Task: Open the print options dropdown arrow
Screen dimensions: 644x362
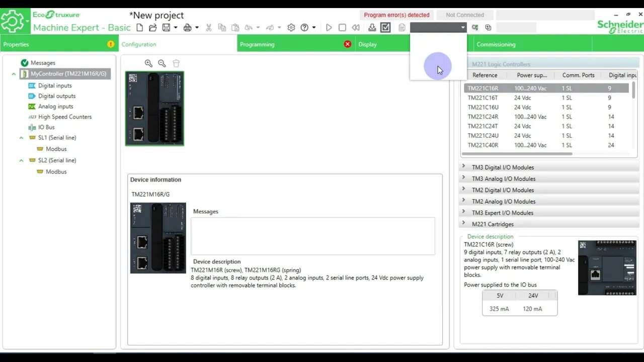Action: pyautogui.click(x=197, y=28)
